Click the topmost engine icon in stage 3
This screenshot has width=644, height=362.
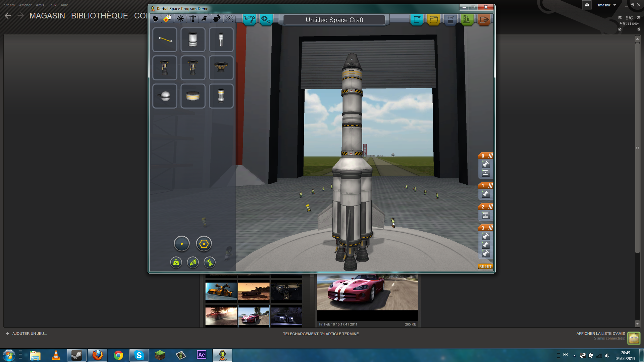coord(486,237)
